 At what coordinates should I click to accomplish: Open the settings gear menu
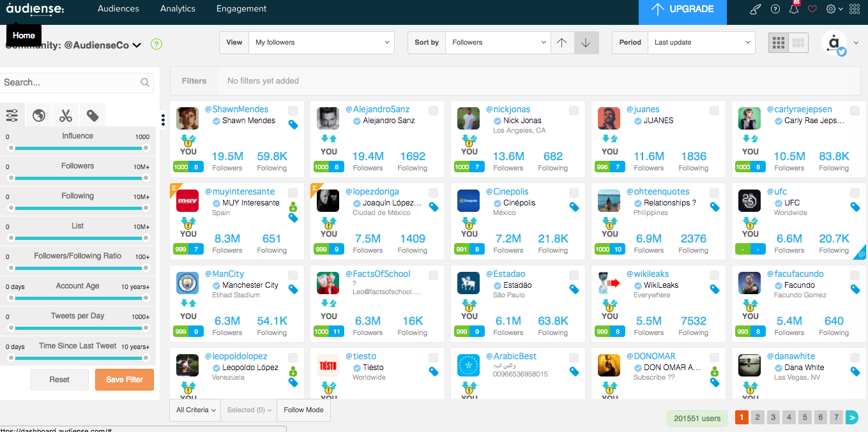coord(834,9)
